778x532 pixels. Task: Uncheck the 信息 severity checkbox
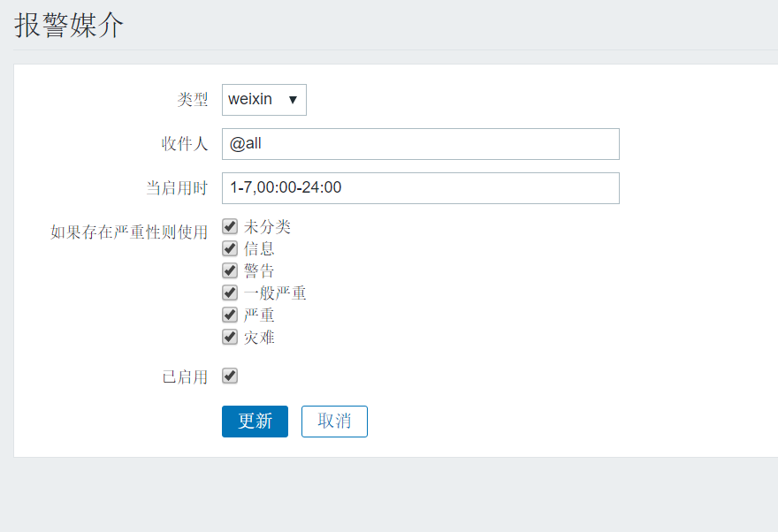[230, 248]
